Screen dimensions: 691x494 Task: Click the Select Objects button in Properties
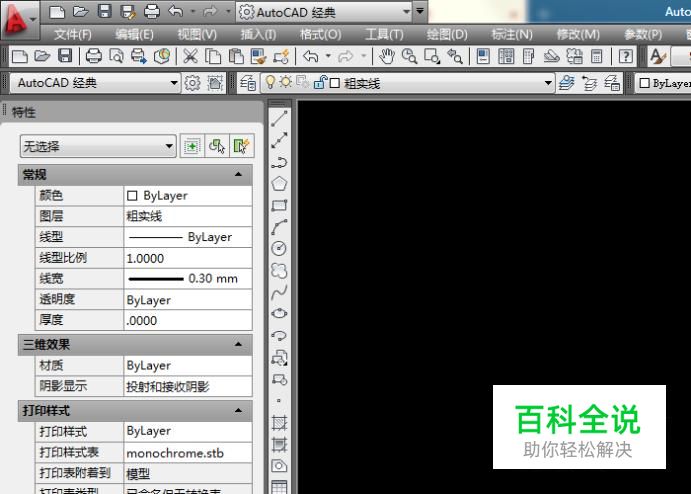click(x=217, y=146)
